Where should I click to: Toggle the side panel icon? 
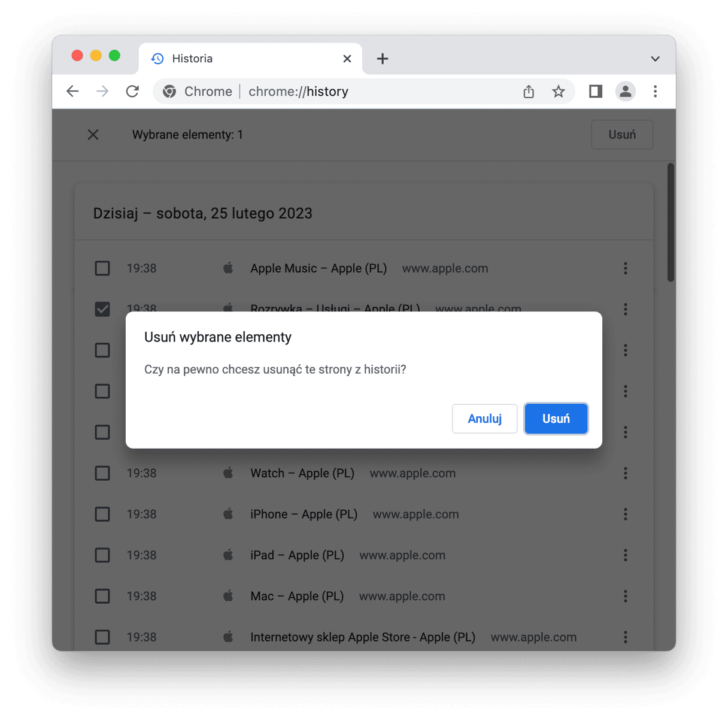596,91
